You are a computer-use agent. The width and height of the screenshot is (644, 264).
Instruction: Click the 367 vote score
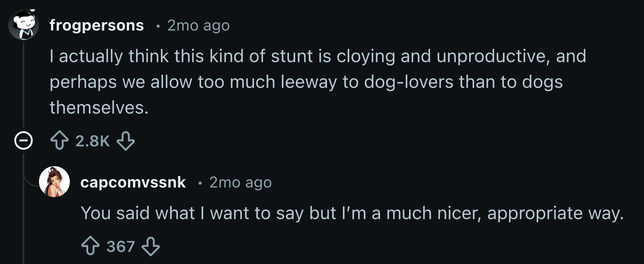[121, 246]
